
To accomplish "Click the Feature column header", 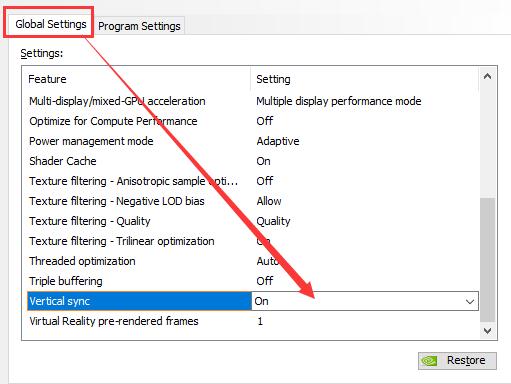I will (x=136, y=79).
